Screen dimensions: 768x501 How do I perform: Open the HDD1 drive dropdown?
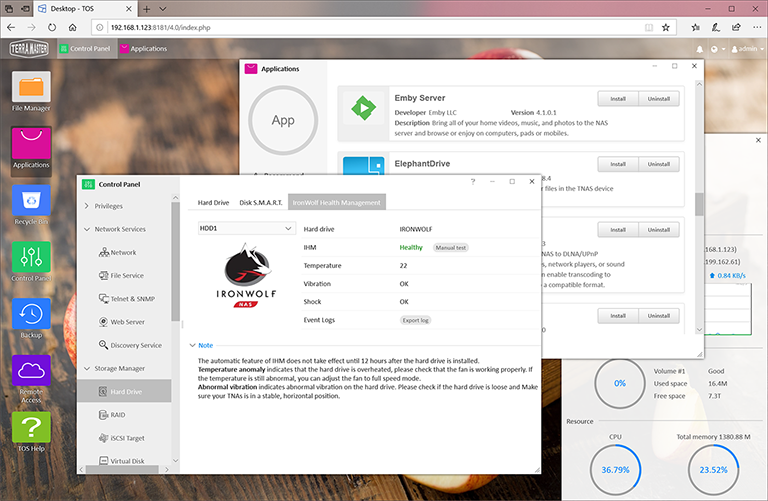coord(246,228)
